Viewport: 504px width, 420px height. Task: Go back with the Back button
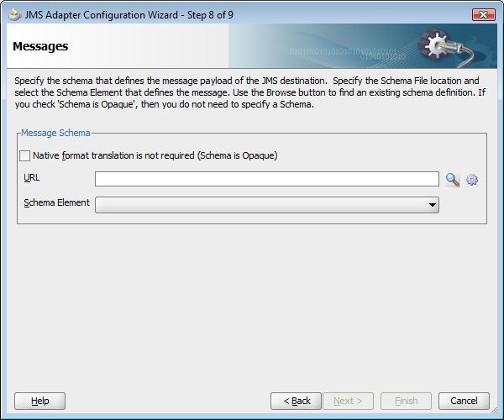pos(296,401)
